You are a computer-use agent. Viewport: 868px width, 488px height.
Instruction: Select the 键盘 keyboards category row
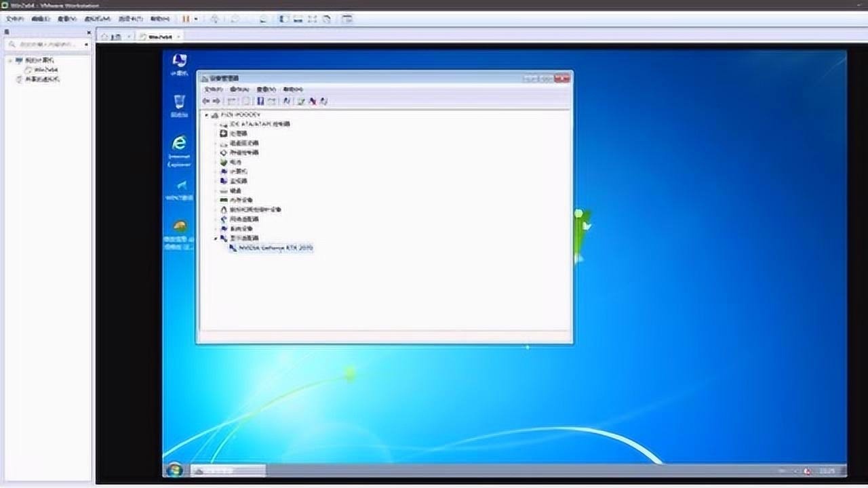[231, 191]
